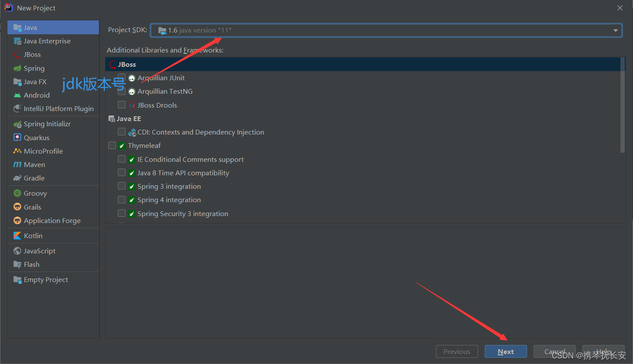Select the Java project type
Viewport: 633px width, 364px height.
click(53, 27)
